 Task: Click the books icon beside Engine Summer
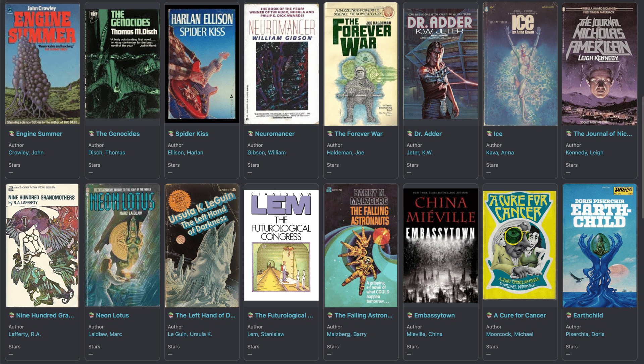(12, 134)
